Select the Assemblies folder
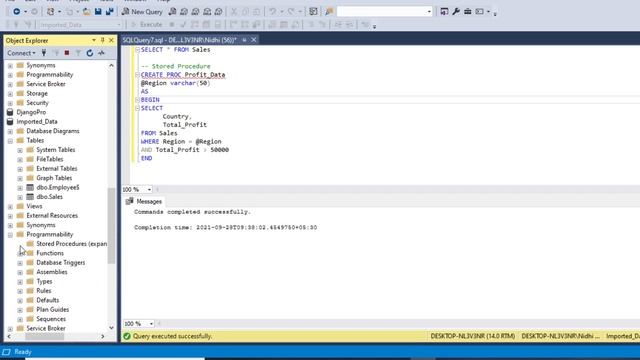Screen dimensions: 640x360 pyautogui.click(x=52, y=272)
